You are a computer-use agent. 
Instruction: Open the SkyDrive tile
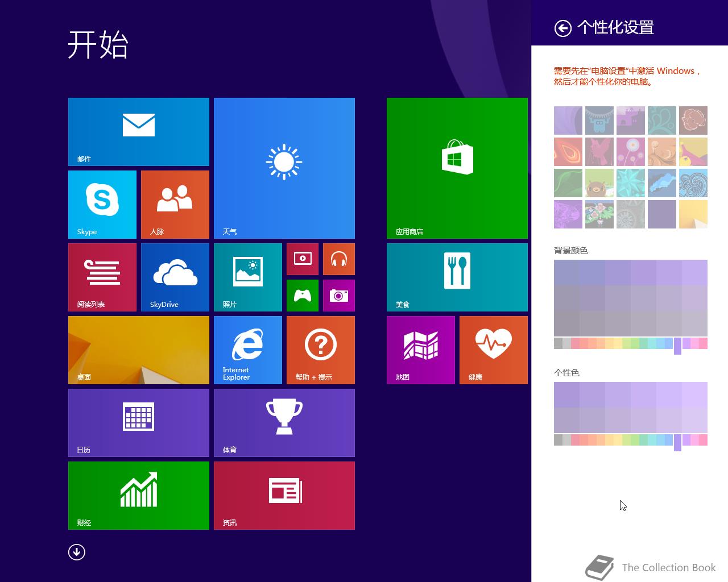175,277
